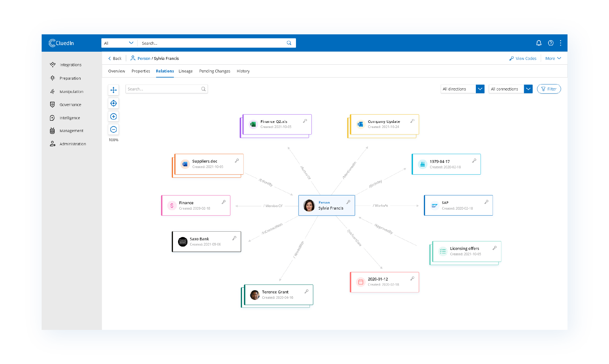Open the Pending Changes tab
The height and width of the screenshot is (364, 609).
pos(214,71)
